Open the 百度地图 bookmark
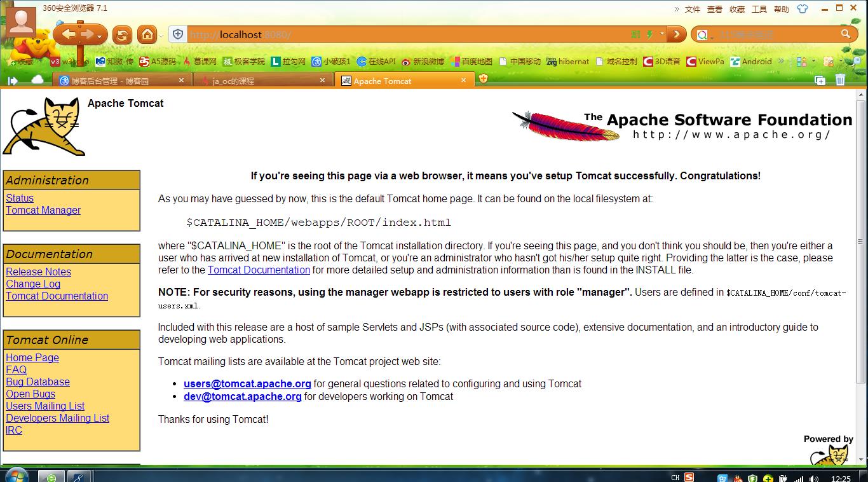Image resolution: width=868 pixels, height=482 pixels. pyautogui.click(x=471, y=62)
